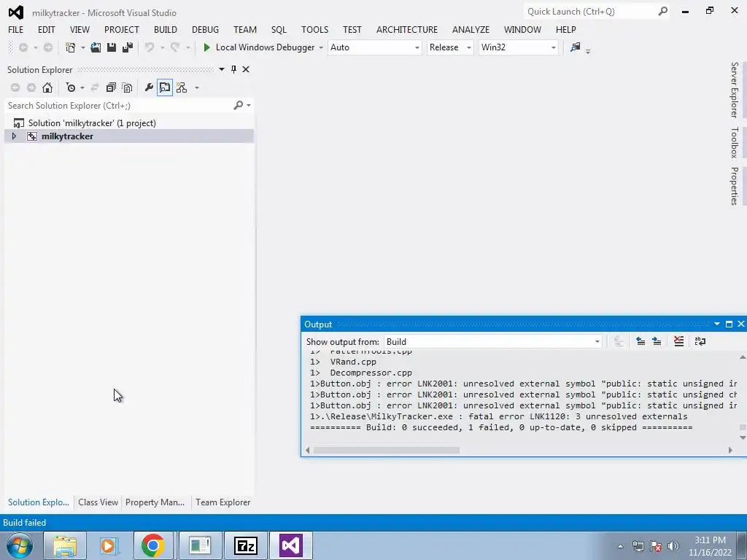Image resolution: width=747 pixels, height=560 pixels.
Task: Open the TOOLS menu
Action: (x=315, y=29)
